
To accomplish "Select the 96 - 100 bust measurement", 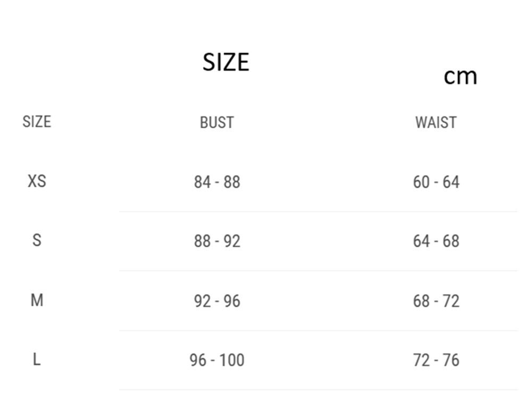I will click(217, 361).
